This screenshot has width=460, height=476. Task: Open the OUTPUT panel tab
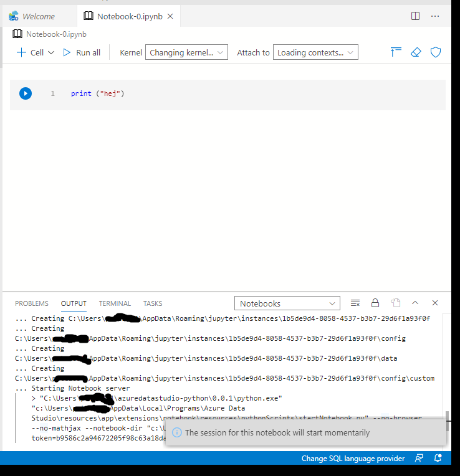pos(74,303)
